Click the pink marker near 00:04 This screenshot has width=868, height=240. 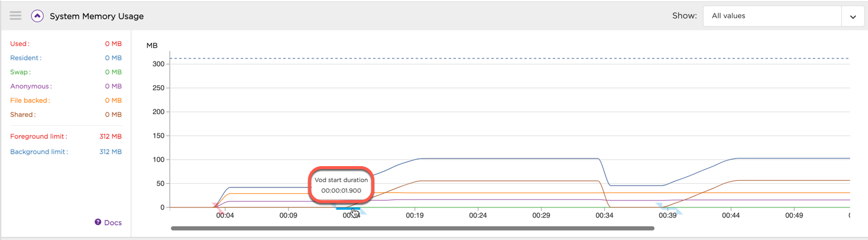pos(218,208)
